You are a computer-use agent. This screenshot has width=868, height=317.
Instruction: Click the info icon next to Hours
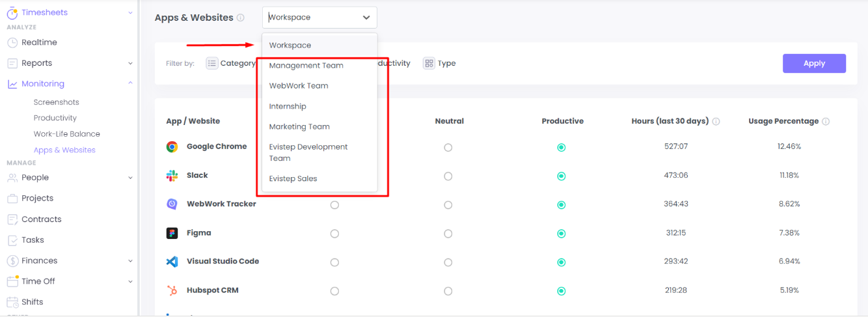(716, 122)
